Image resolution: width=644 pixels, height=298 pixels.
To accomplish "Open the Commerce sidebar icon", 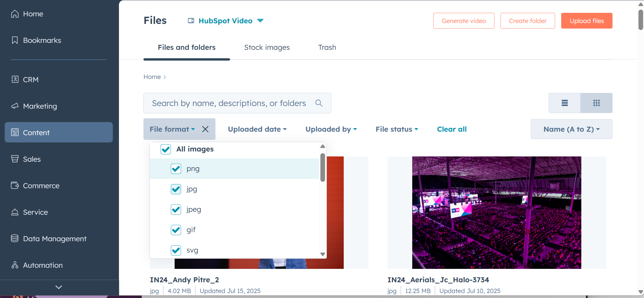I will (15, 186).
